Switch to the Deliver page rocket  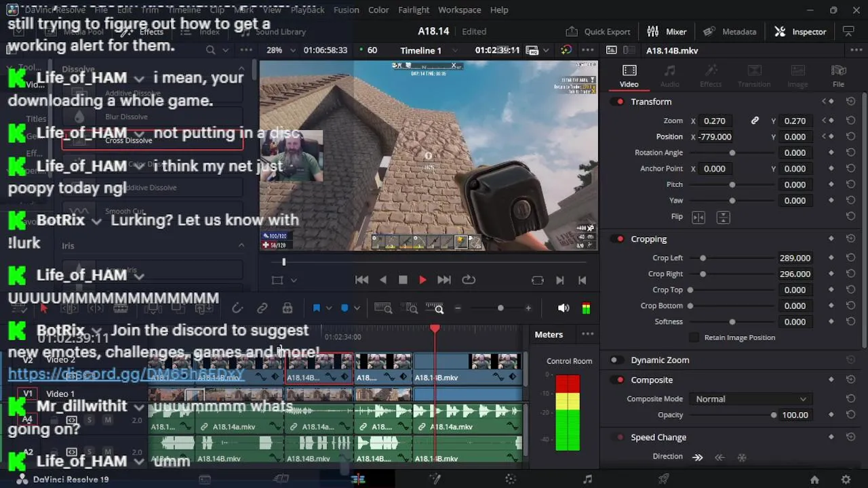664,479
